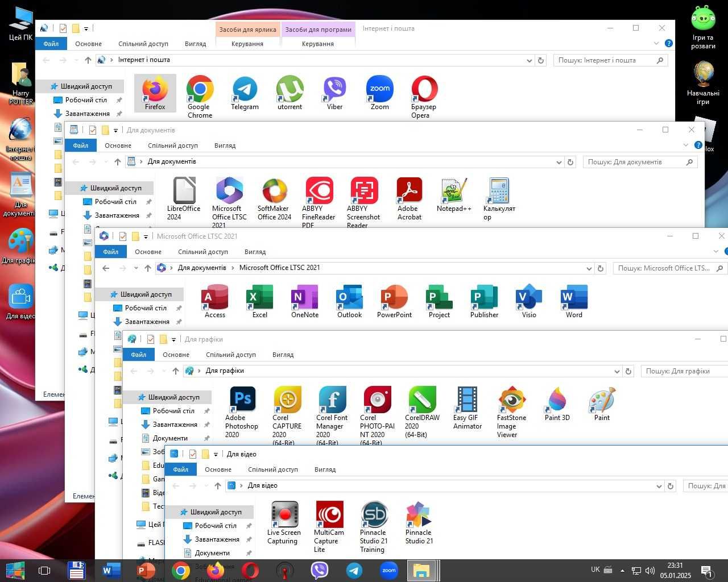The image size is (728, 582).
Task: Open Live Screen Capturing shortcut
Action: (284, 522)
